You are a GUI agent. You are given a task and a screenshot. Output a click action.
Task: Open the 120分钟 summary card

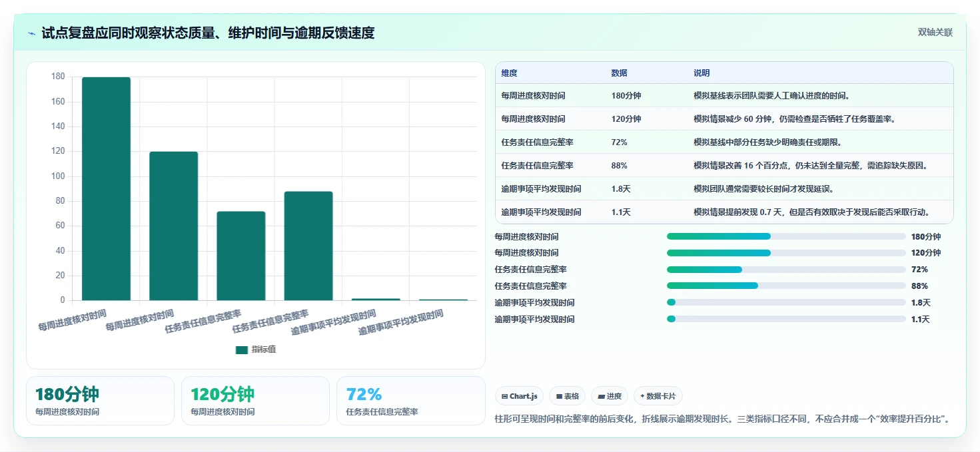pyautogui.click(x=255, y=401)
